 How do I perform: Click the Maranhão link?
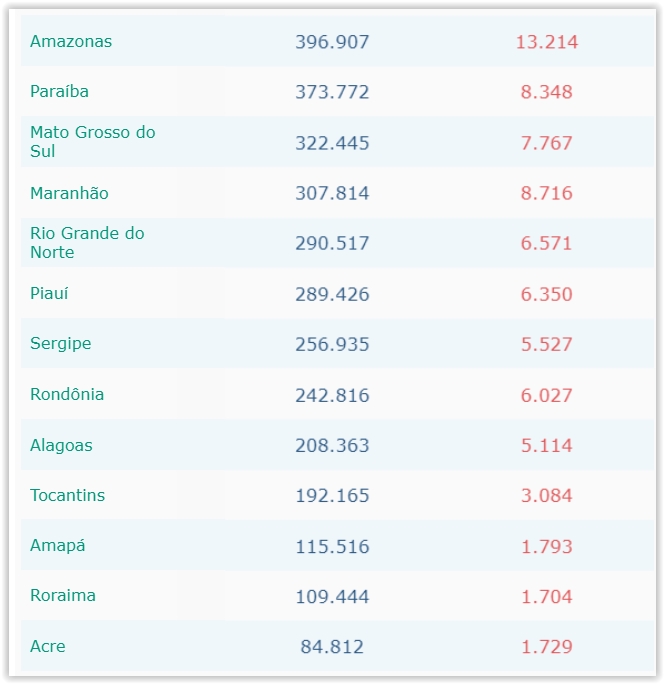69,193
